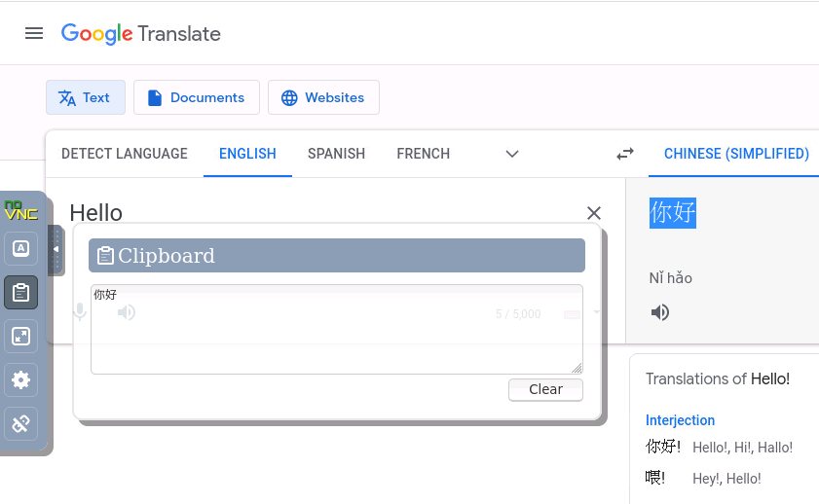Select French as source language

423,154
